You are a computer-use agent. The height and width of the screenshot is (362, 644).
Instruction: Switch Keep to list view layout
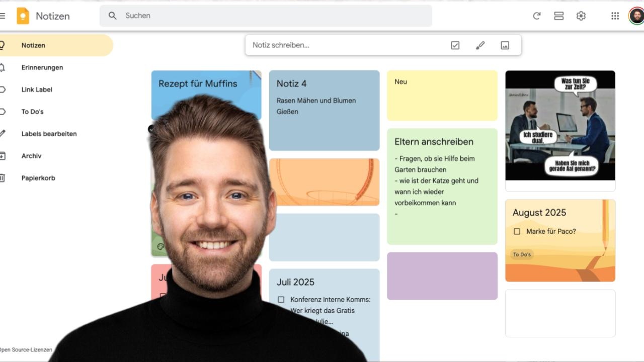(x=558, y=16)
